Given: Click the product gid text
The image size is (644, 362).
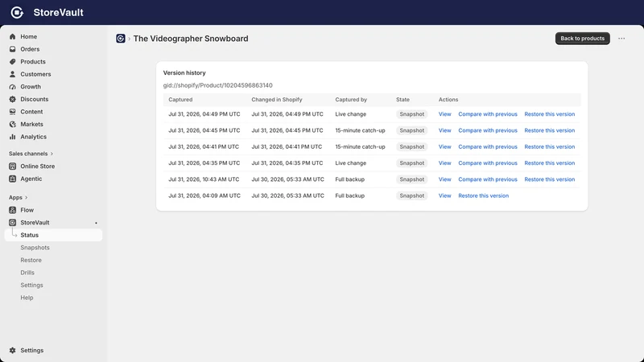Looking at the screenshot, I should click(217, 85).
